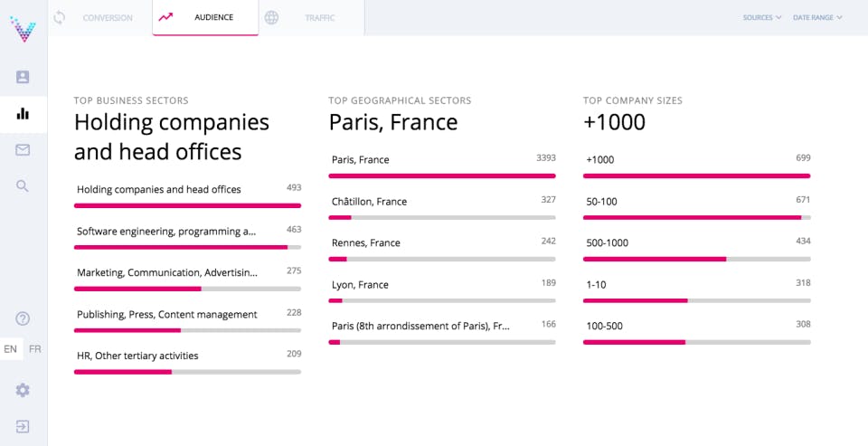This screenshot has height=446, width=868.
Task: Open the contacts icon in sidebar
Action: (23, 77)
